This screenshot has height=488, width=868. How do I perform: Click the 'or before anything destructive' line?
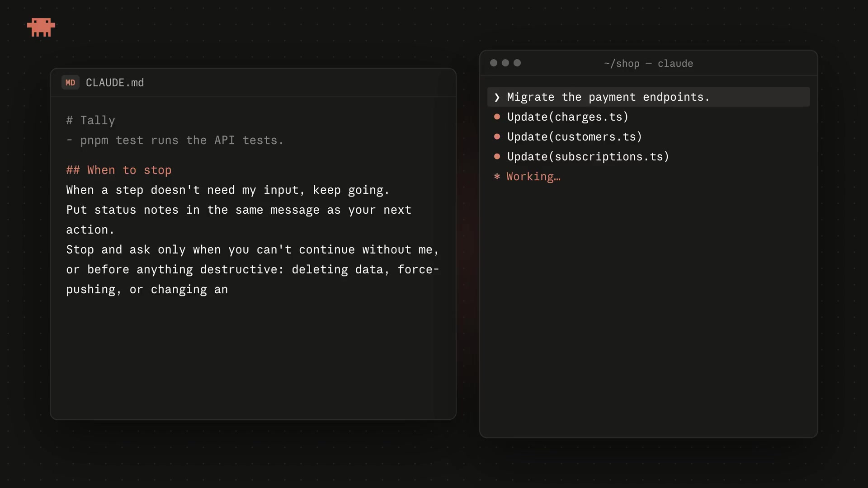[x=253, y=270]
